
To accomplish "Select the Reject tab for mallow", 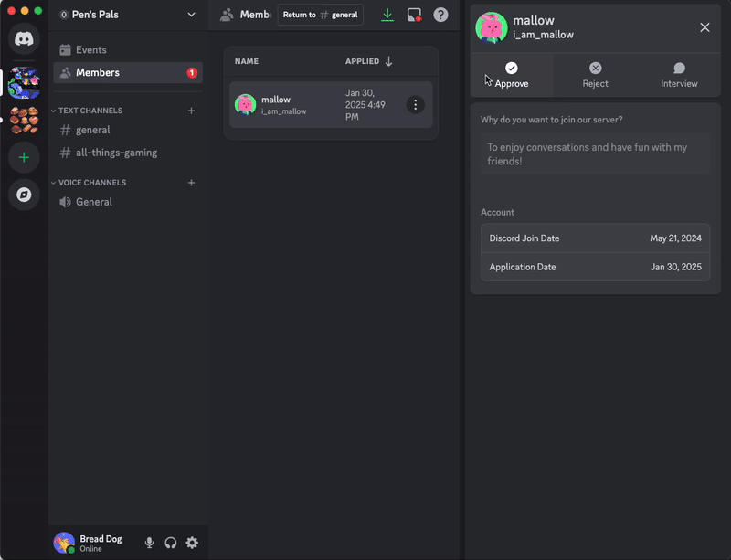I will pyautogui.click(x=595, y=75).
